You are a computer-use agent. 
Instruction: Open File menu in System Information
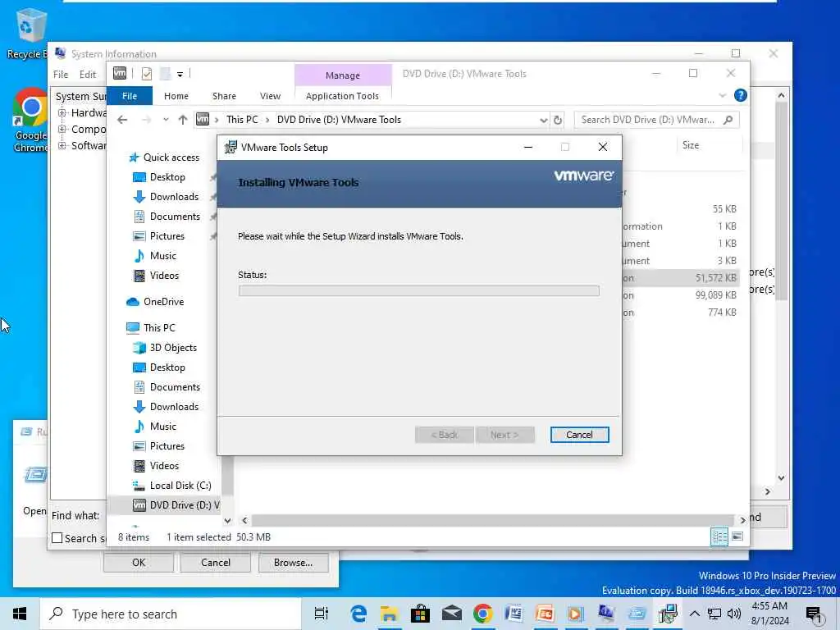tap(61, 75)
